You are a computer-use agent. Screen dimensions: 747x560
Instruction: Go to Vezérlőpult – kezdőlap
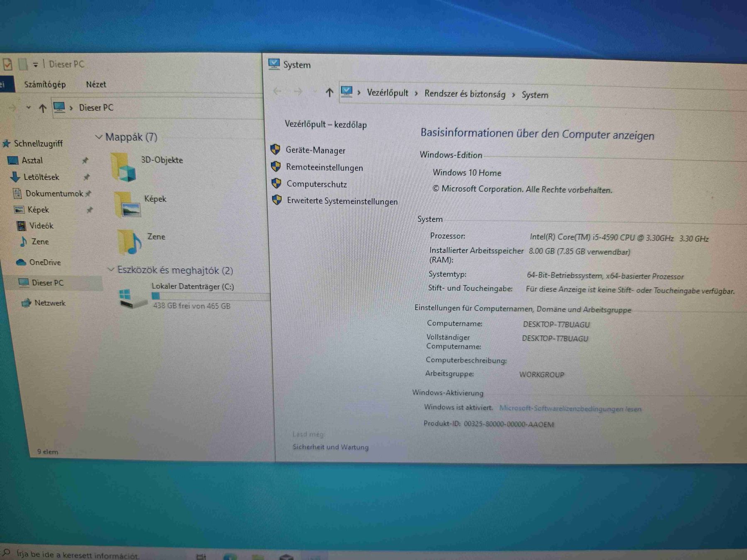click(x=326, y=124)
